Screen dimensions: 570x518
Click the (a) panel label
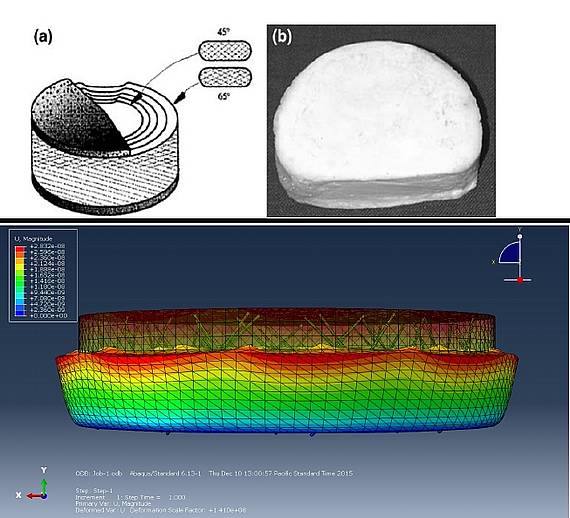[43, 37]
